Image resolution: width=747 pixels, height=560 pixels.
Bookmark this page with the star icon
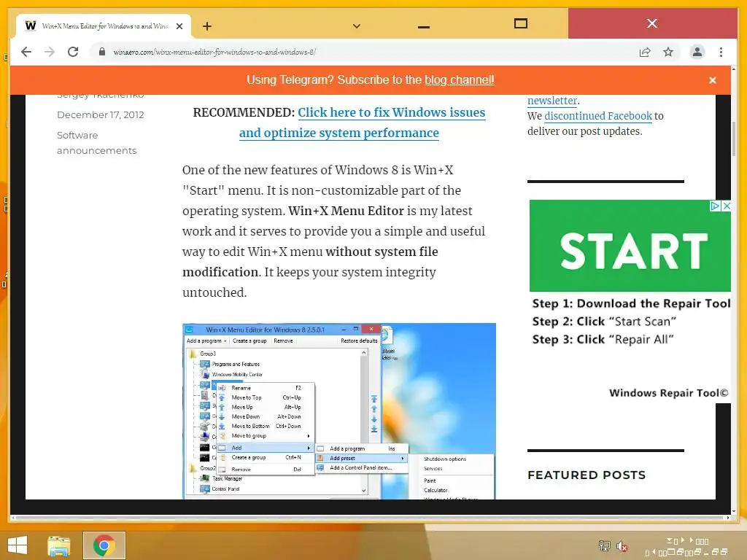668,52
